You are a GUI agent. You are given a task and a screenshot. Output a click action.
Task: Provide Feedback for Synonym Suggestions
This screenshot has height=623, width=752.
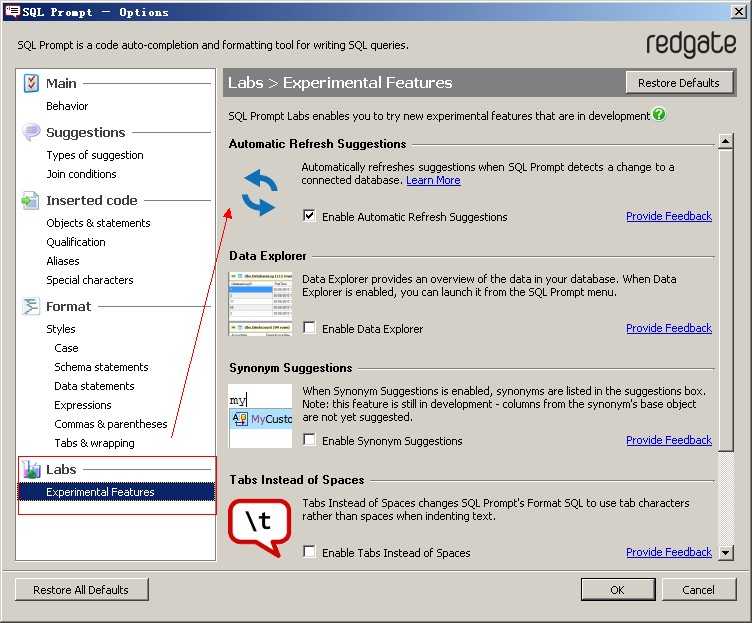(x=669, y=440)
